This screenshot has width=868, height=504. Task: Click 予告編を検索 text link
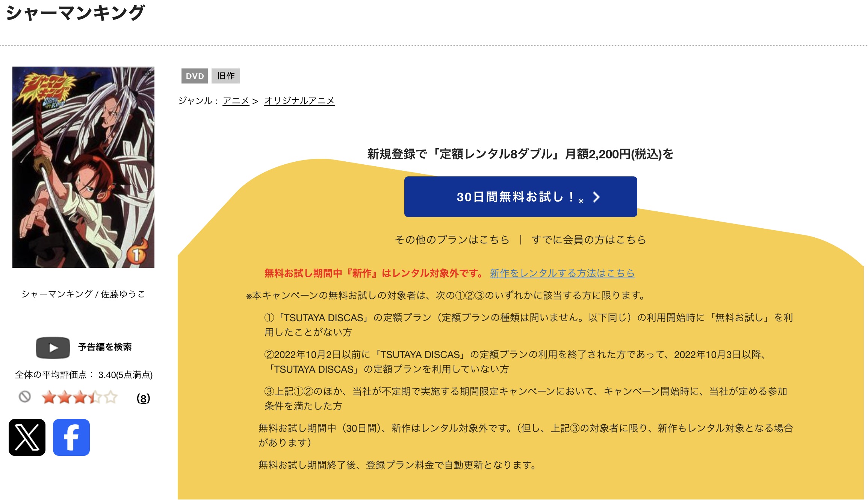pyautogui.click(x=105, y=347)
